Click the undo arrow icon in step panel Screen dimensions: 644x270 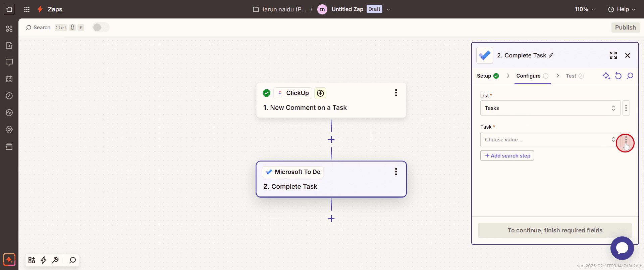(x=618, y=76)
